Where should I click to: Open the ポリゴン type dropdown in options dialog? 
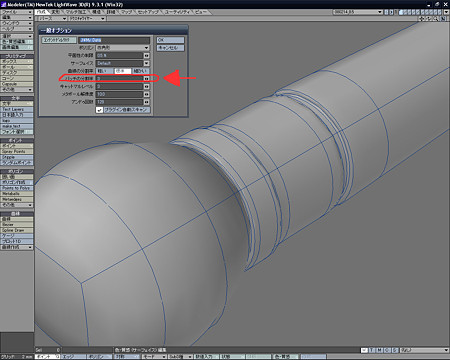(x=123, y=48)
